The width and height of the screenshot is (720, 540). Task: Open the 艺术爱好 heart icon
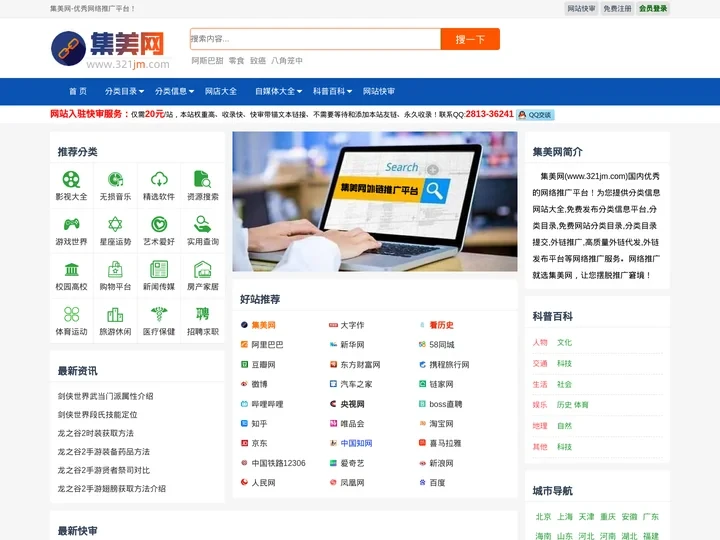pos(159,225)
